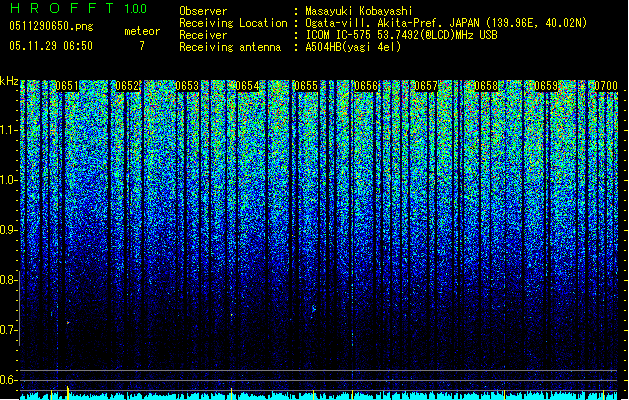Click the HROFFT 1.0.0 title text
629x400 pixels.
click(78, 8)
